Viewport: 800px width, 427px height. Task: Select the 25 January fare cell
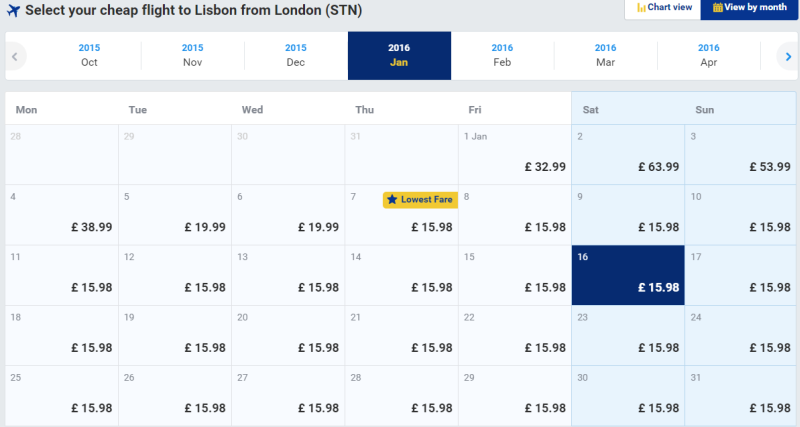tap(62, 396)
